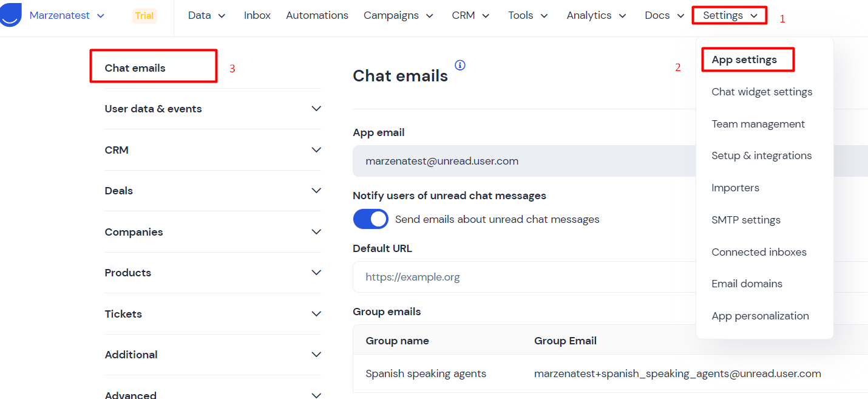Open Automations from the top navigation

pos(317,15)
